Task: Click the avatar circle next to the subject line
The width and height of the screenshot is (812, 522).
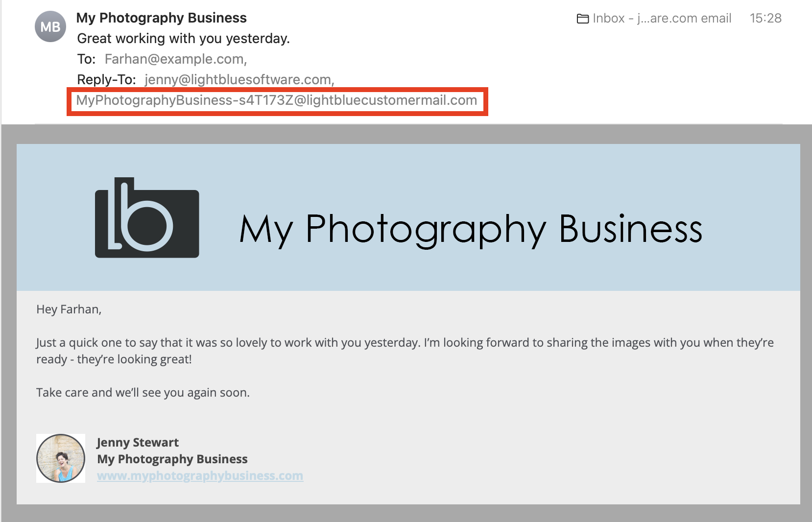Action: coord(49,26)
